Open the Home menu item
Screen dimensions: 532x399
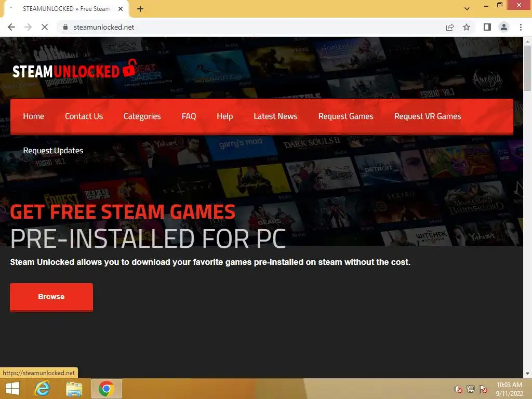click(34, 116)
